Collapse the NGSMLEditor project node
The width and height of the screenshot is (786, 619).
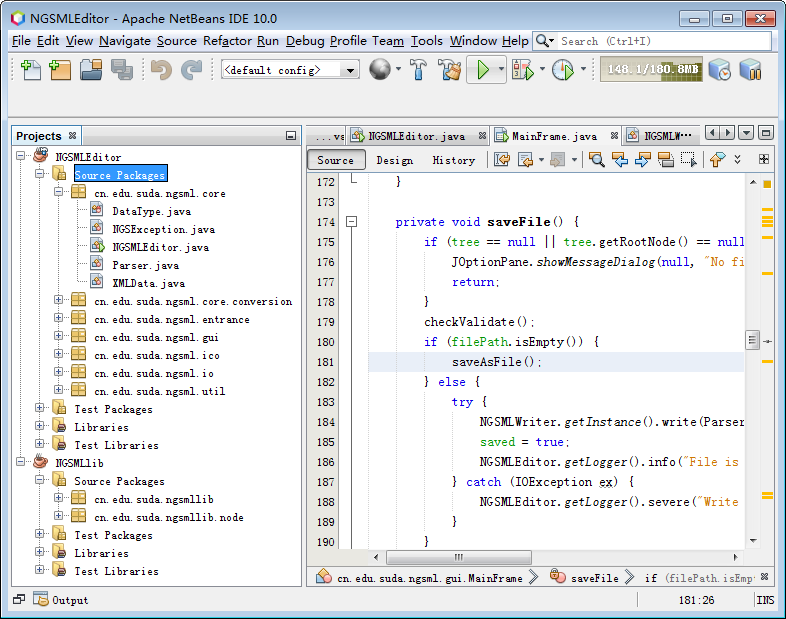[x=21, y=156]
